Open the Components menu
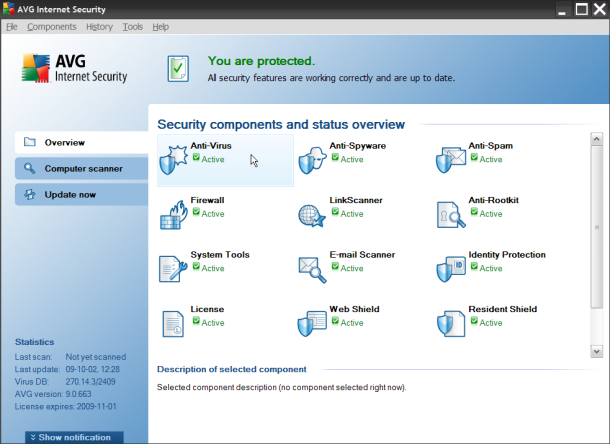This screenshot has height=444, width=610. tap(52, 27)
